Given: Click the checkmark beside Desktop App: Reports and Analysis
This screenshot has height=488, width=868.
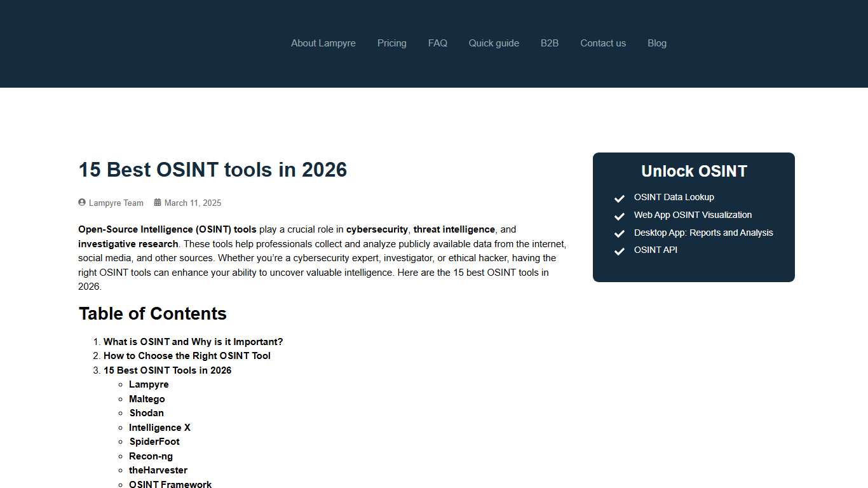Looking at the screenshot, I should point(619,234).
